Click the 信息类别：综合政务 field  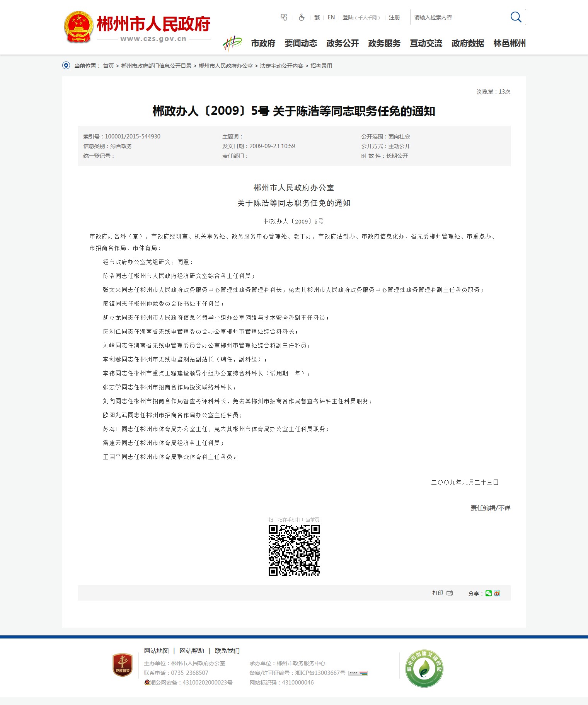click(x=107, y=146)
